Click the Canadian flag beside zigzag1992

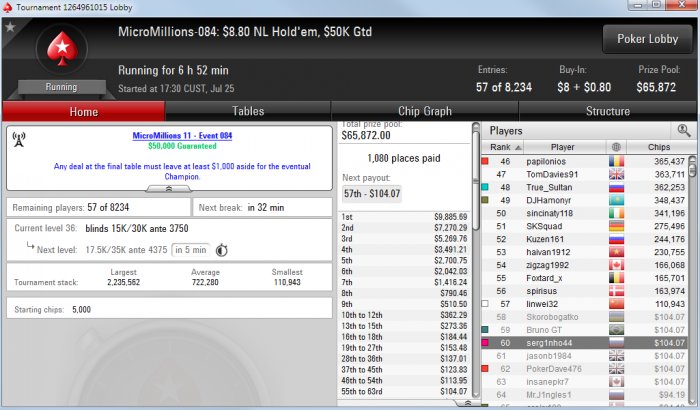pos(617,265)
